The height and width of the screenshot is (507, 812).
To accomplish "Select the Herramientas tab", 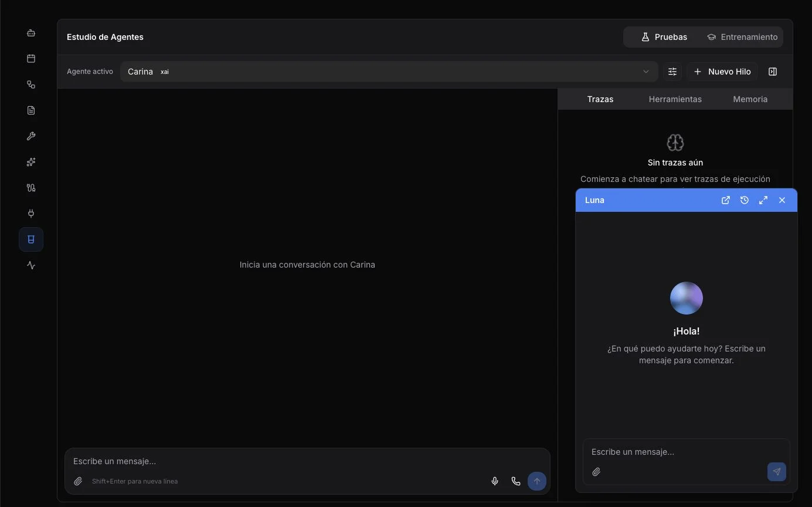I will (675, 99).
